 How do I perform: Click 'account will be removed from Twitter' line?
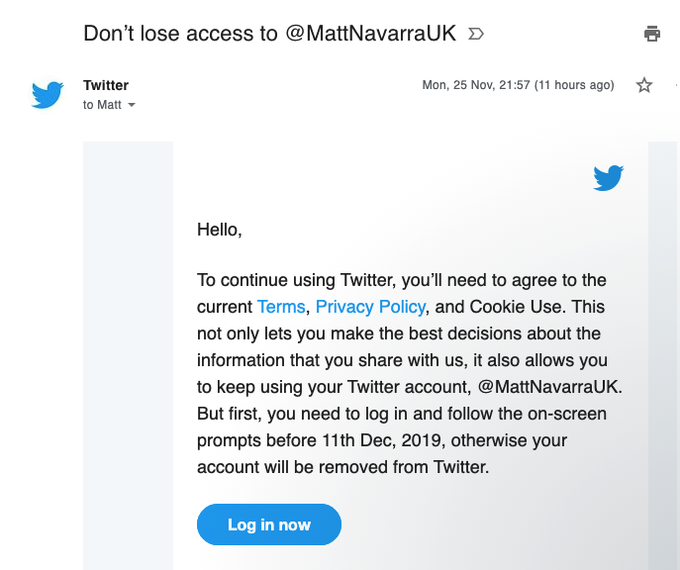coord(343,467)
